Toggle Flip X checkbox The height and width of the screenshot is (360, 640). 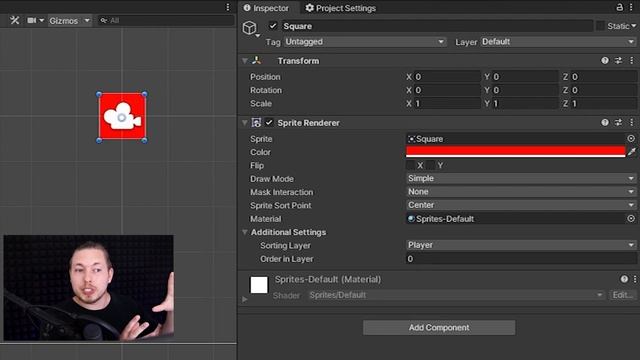pyautogui.click(x=411, y=165)
